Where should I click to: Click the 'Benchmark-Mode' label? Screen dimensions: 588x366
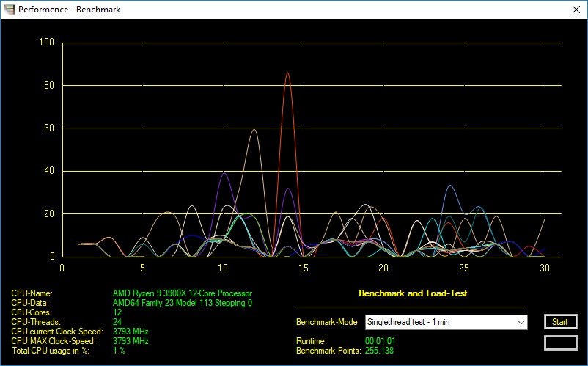pos(326,322)
